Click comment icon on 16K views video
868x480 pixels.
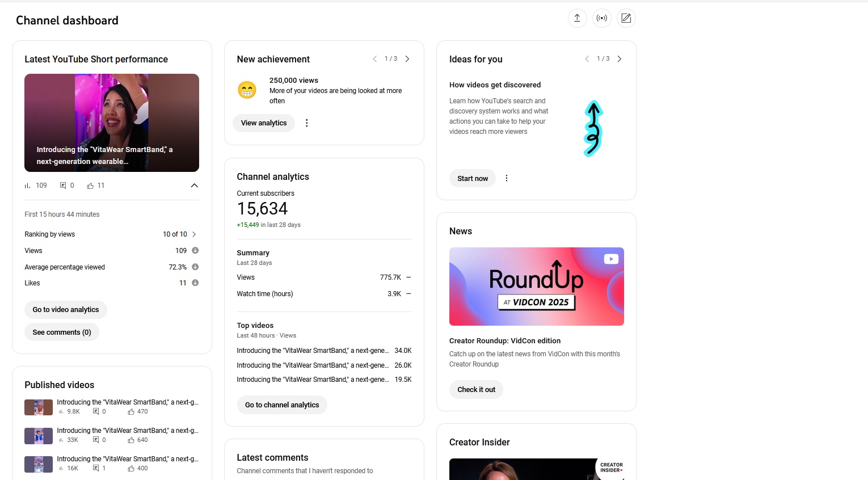(x=96, y=469)
